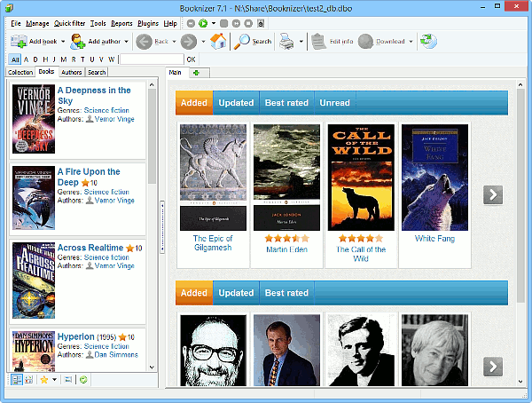Open the File menu
The width and height of the screenshot is (532, 403).
16,23
